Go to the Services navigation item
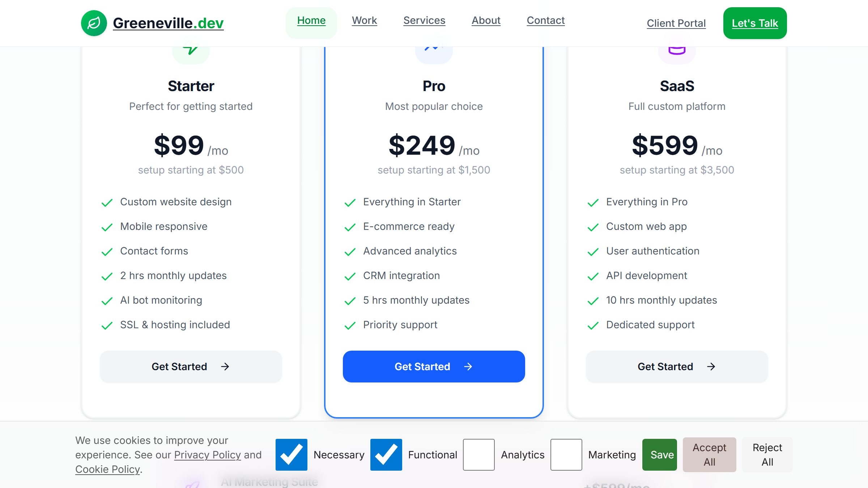This screenshot has width=868, height=488. pos(424,21)
